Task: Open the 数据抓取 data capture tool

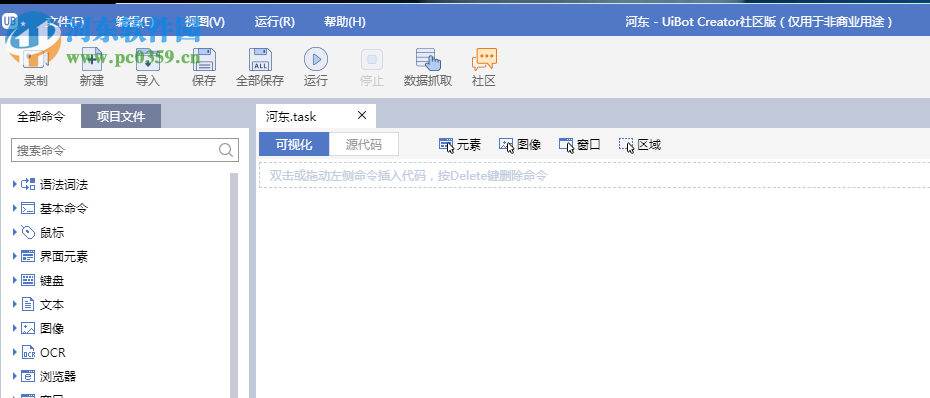Action: 428,59
